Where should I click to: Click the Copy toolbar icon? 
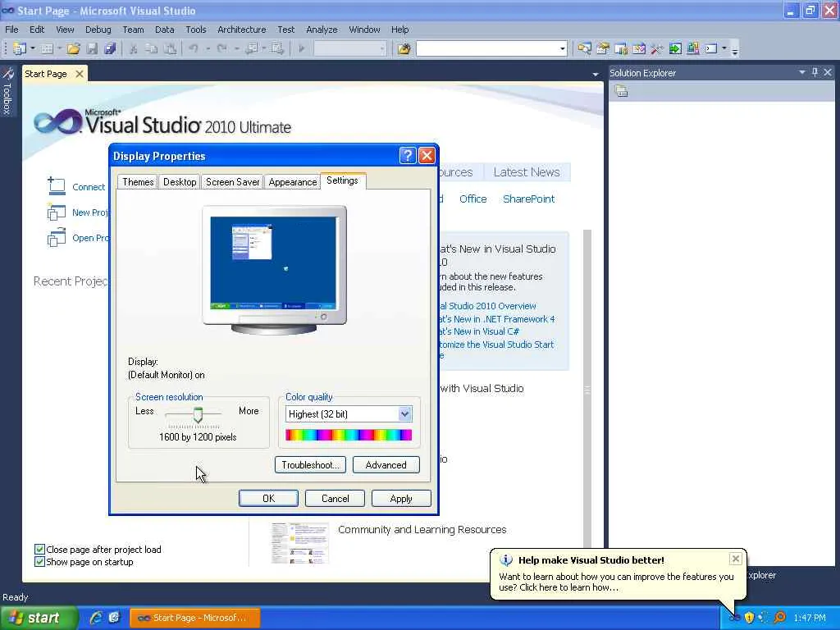[152, 48]
